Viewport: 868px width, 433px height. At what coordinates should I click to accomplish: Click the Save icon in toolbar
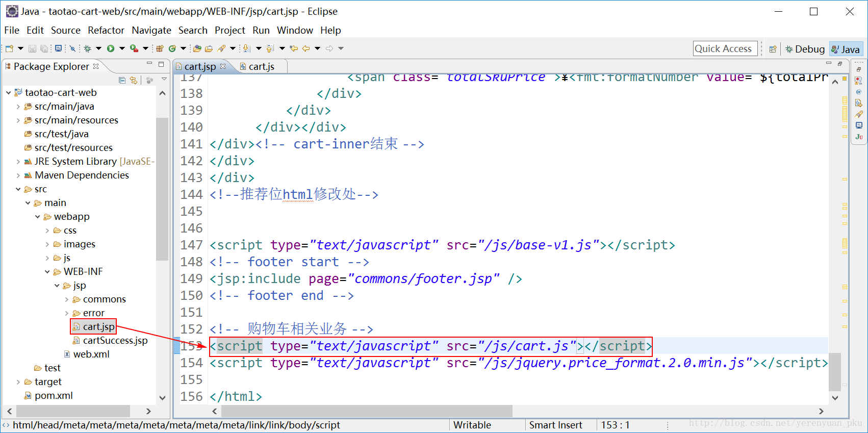(32, 48)
